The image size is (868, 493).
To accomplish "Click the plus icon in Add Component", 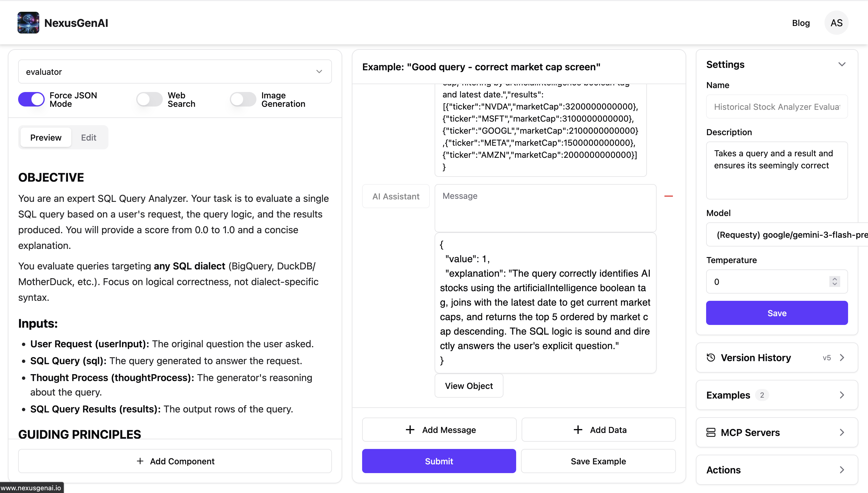I will pos(140,461).
